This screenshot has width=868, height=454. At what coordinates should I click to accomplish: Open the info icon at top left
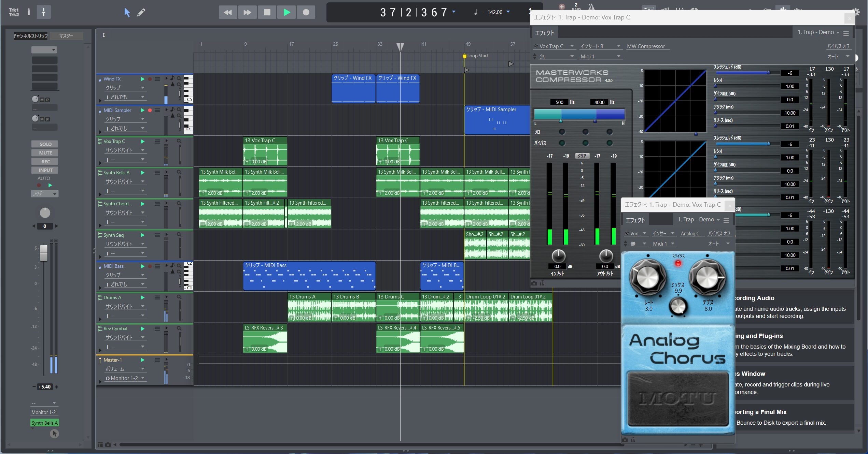coord(29,12)
